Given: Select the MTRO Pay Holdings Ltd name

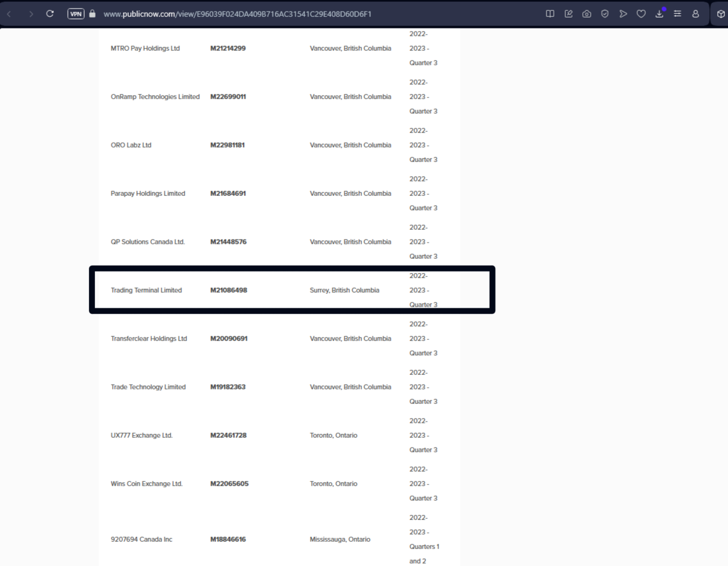Looking at the screenshot, I should (x=145, y=48).
